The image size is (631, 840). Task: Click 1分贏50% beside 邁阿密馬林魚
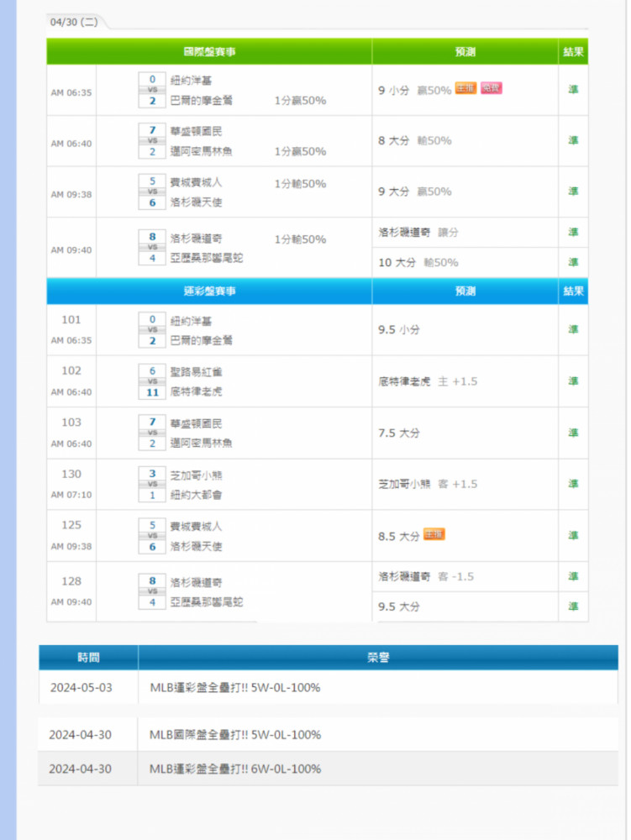click(300, 151)
